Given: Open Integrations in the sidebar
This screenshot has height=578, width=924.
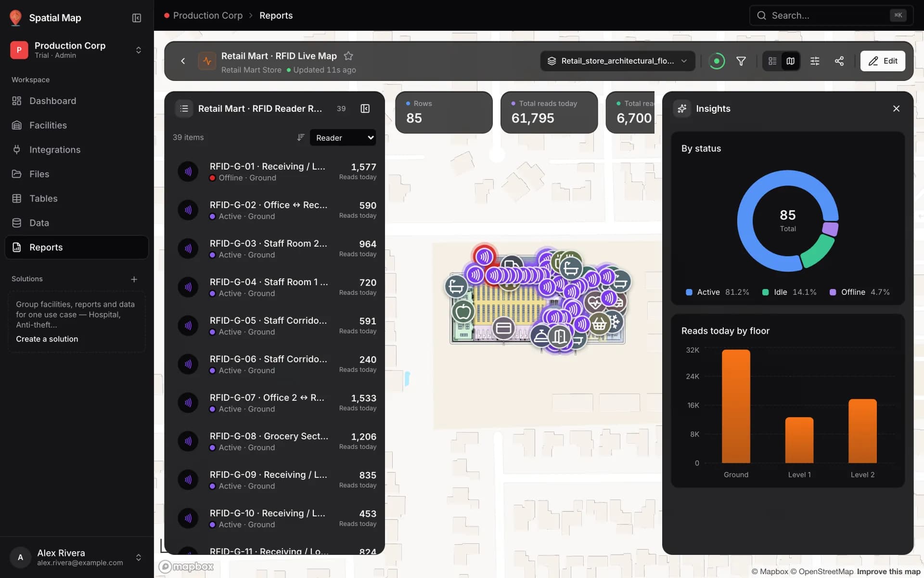Looking at the screenshot, I should coord(77,150).
